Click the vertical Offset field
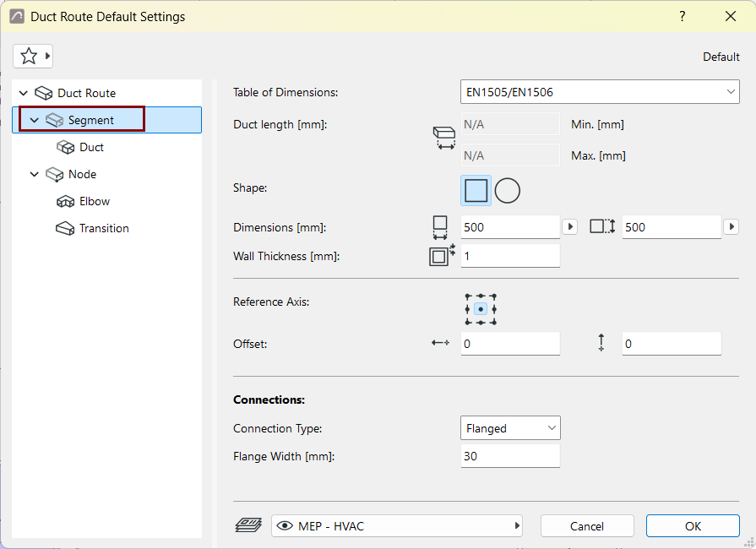Image resolution: width=756 pixels, height=549 pixels. (x=672, y=344)
